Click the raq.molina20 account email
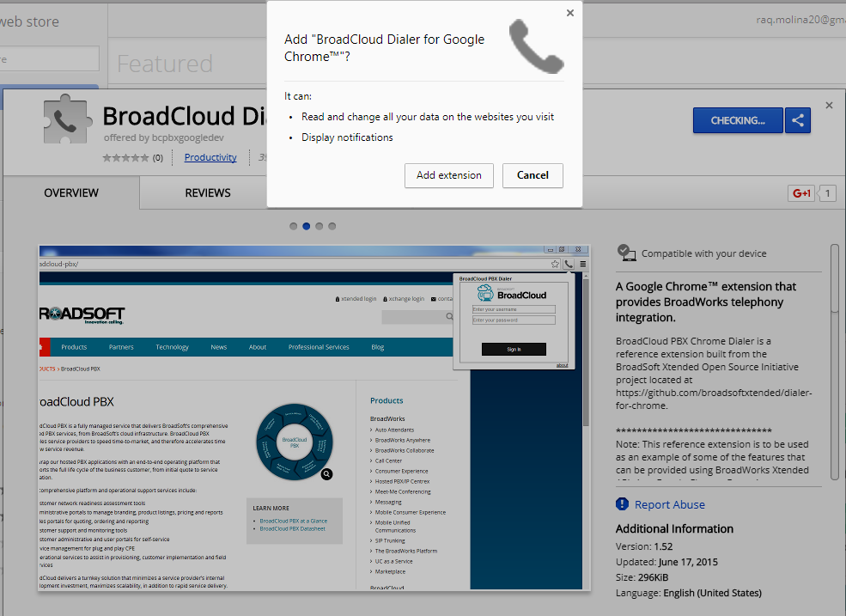This screenshot has width=846, height=616. (800, 20)
